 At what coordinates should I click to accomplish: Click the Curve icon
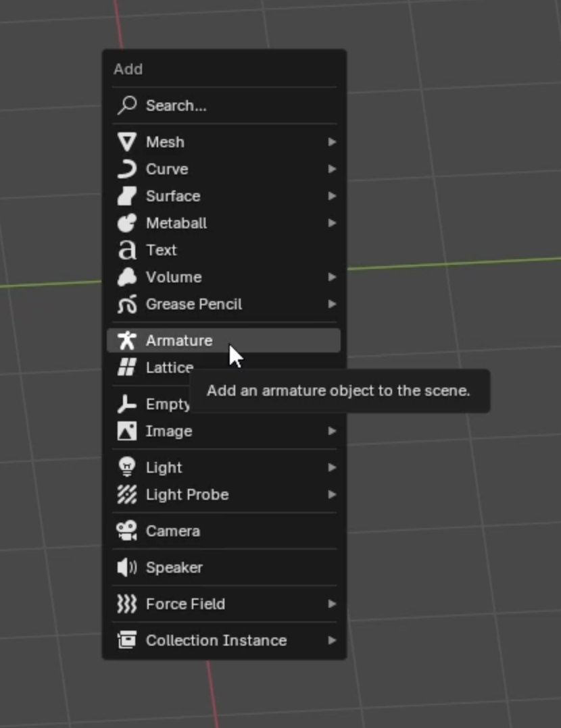click(x=127, y=169)
